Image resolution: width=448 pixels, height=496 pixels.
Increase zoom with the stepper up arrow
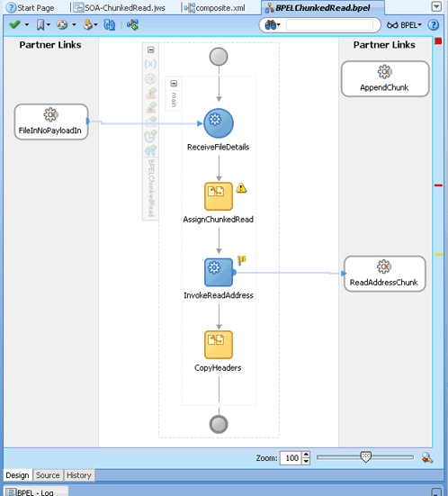(306, 455)
